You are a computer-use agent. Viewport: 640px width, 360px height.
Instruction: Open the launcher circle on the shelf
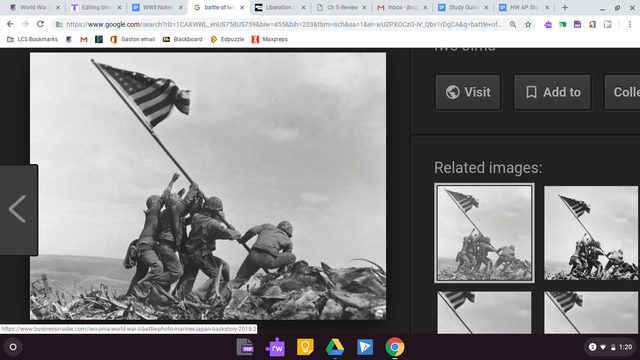tap(13, 347)
